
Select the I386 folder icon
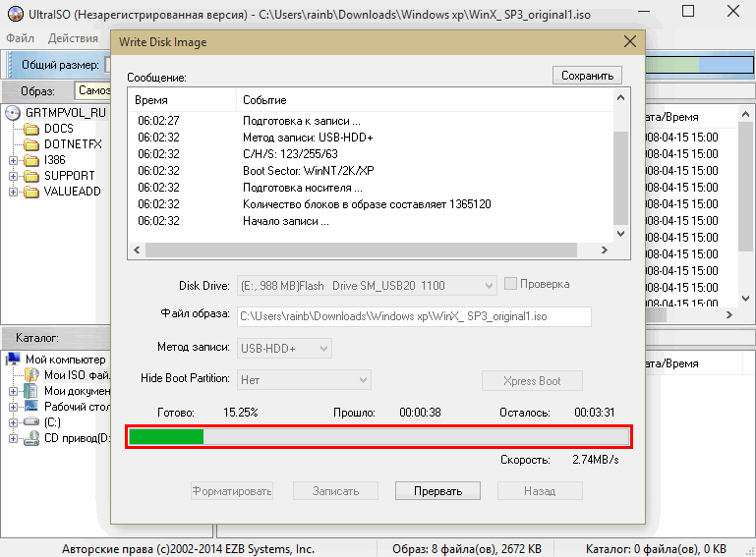[31, 160]
